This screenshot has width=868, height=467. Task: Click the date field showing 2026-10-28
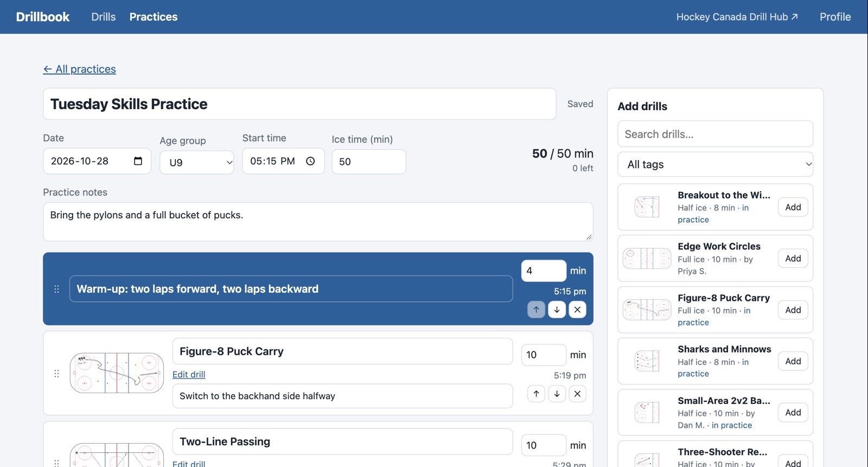(x=97, y=161)
